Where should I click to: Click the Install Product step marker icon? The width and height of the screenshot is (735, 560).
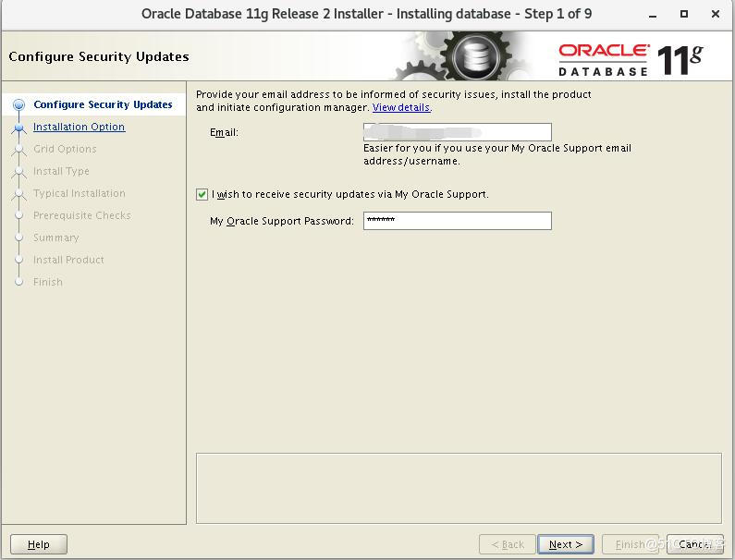tap(18, 260)
